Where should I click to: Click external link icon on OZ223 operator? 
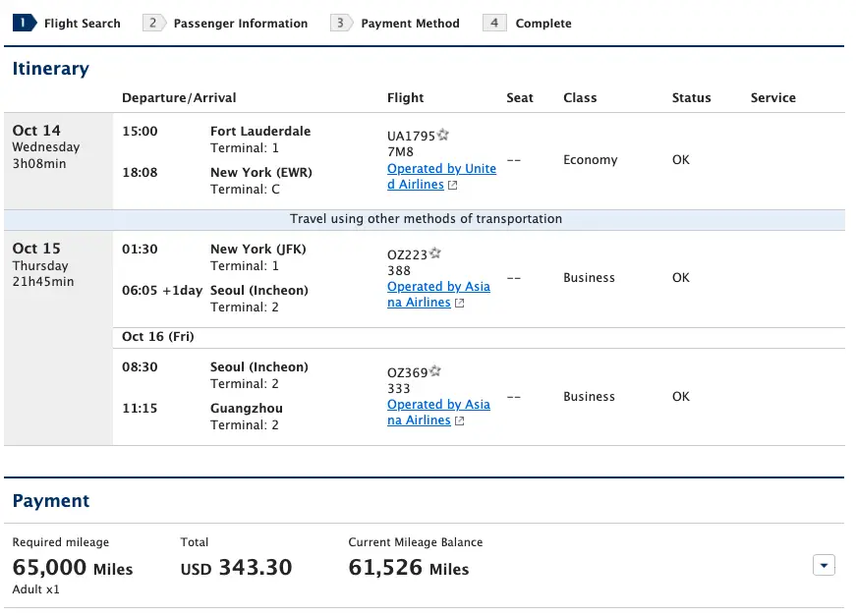click(459, 304)
